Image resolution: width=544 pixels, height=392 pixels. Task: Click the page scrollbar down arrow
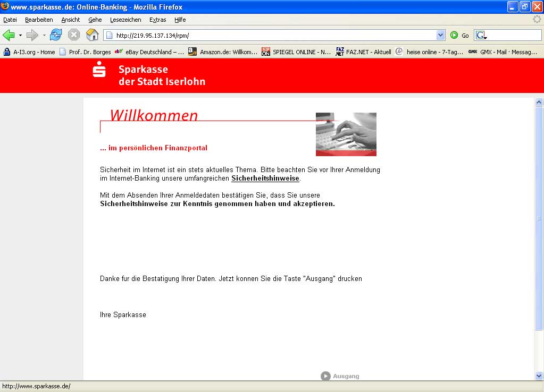539,376
